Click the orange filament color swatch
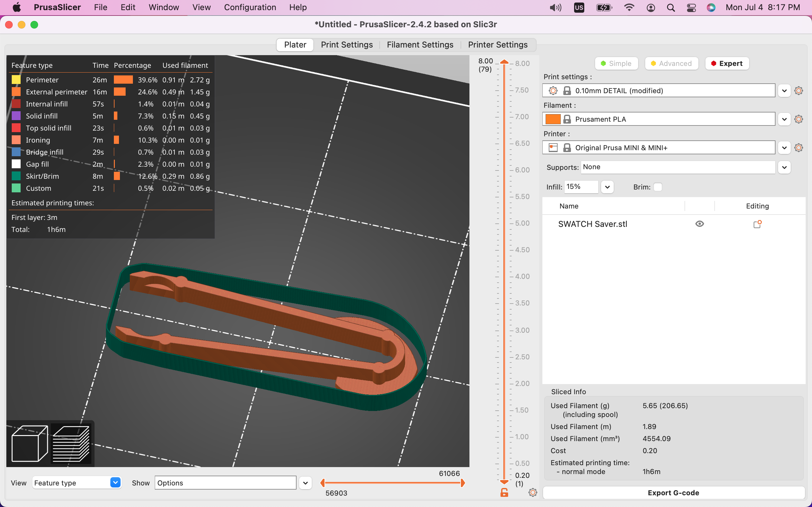Screen dimensions: 812x507 pos(553,119)
